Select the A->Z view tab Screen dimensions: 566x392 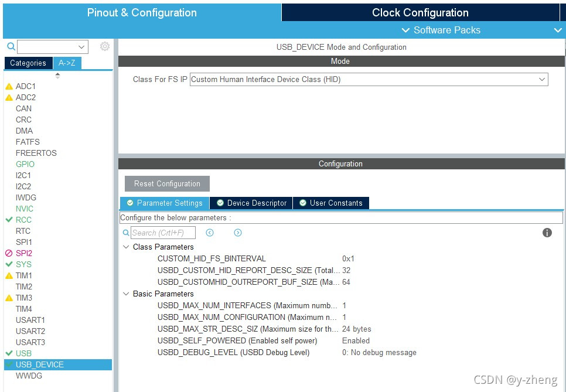(67, 63)
